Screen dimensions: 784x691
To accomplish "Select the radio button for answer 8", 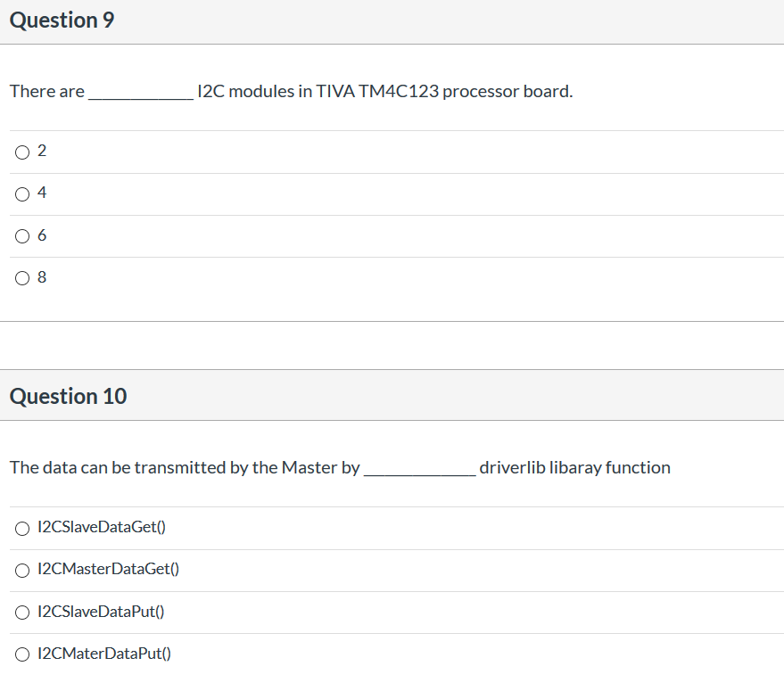I will click(21, 277).
